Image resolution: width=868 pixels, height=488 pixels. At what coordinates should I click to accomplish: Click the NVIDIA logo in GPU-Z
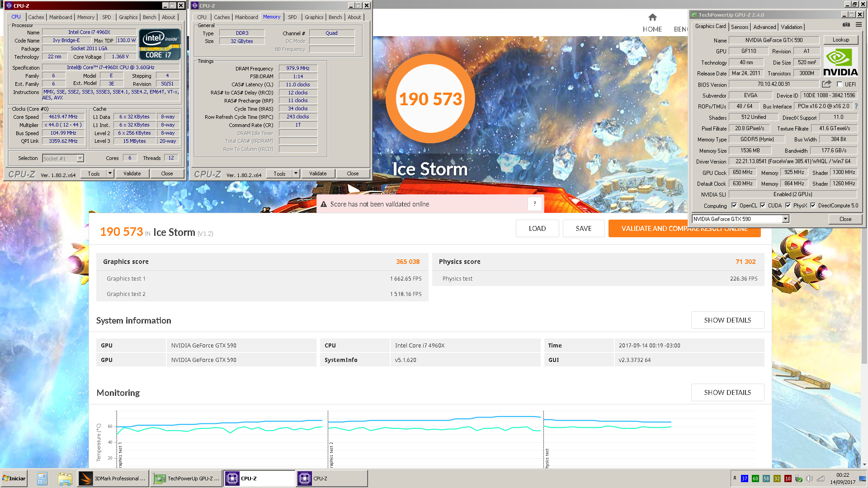click(840, 62)
